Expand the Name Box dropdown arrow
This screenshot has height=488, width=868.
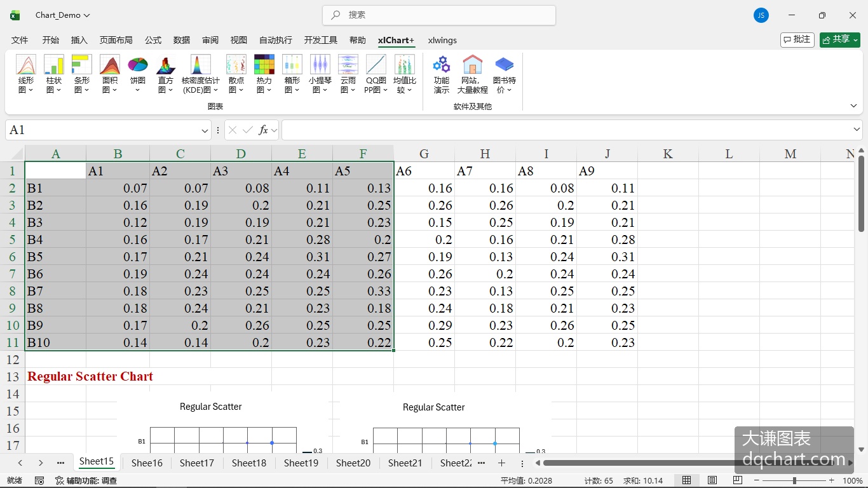click(205, 130)
